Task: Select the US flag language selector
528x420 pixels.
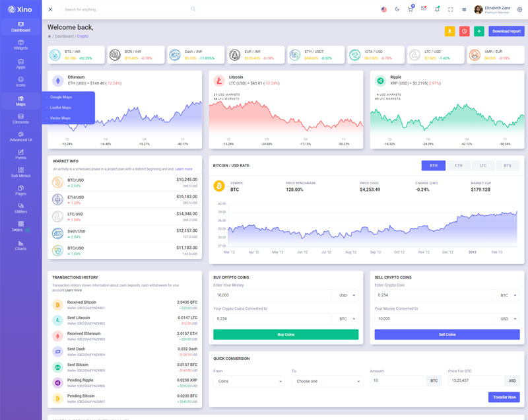Action: click(x=384, y=9)
